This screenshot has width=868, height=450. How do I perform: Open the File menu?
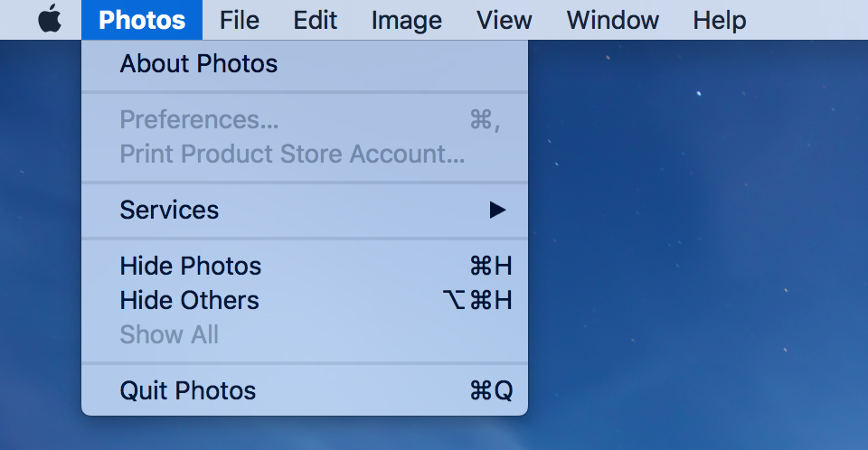239,20
